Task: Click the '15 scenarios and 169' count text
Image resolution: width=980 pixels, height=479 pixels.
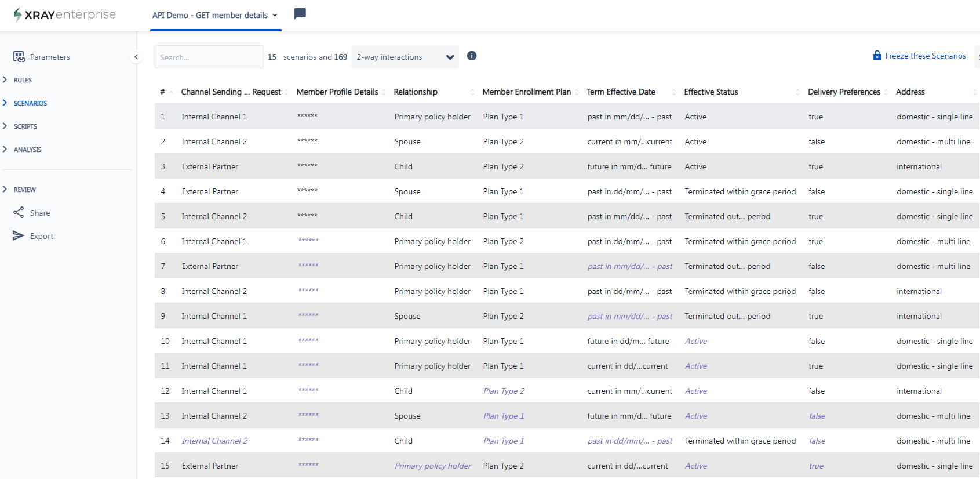Action: pyautogui.click(x=307, y=57)
